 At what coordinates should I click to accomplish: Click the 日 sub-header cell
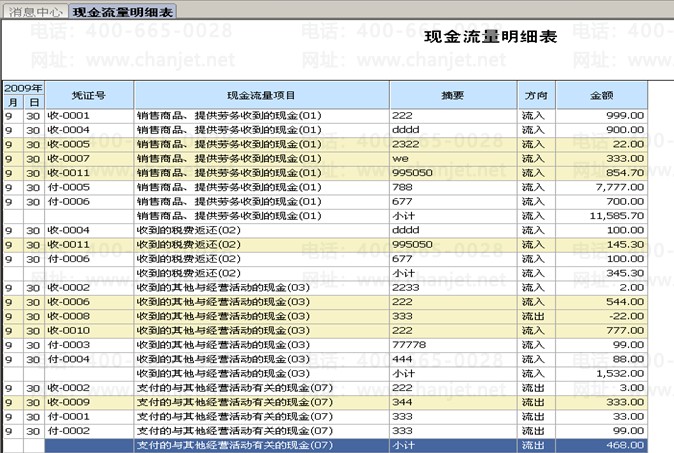(x=34, y=102)
